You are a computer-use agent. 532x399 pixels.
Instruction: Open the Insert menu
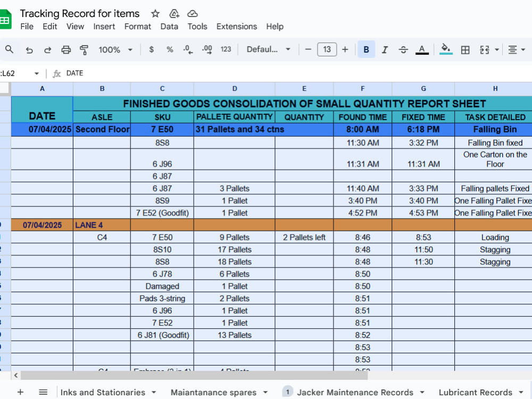tap(104, 27)
